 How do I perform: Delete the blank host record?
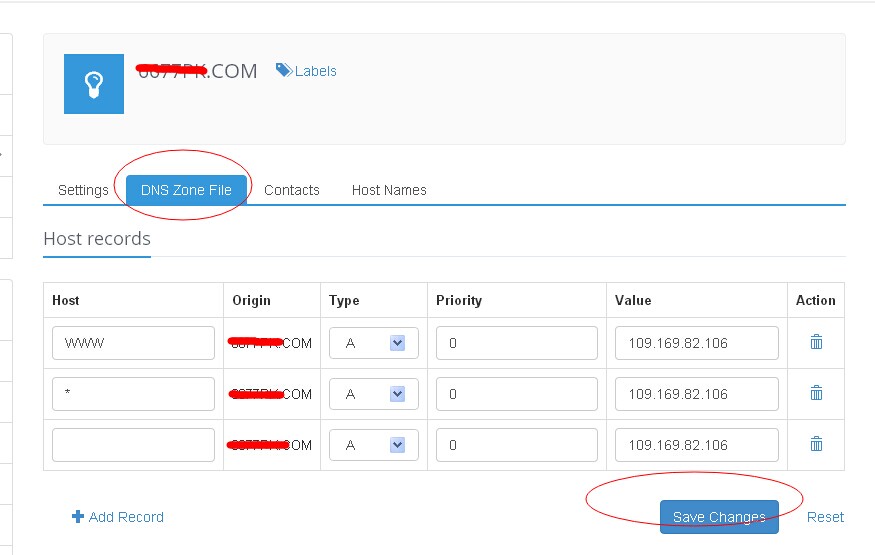(816, 444)
